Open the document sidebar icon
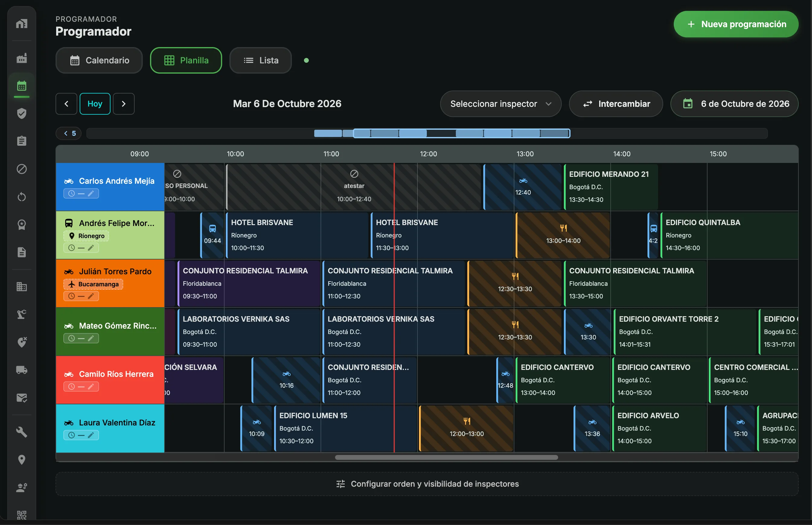The width and height of the screenshot is (812, 525). 21,252
